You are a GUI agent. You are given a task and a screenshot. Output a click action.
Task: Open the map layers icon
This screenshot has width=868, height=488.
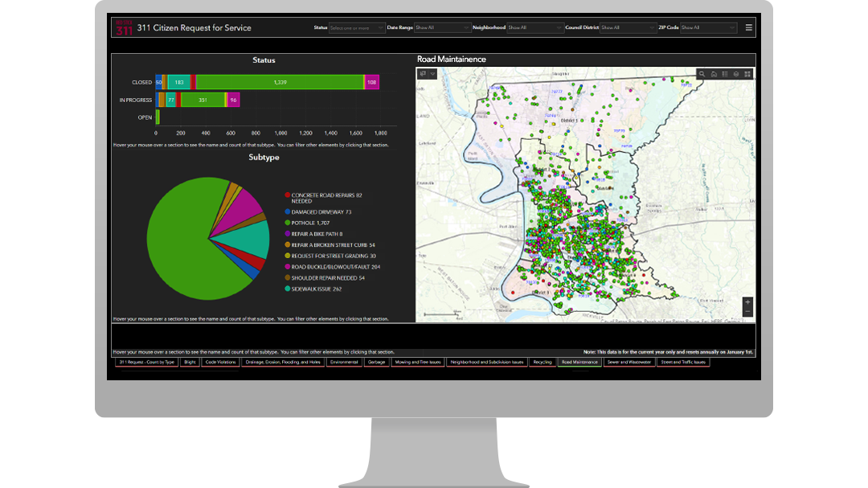click(x=735, y=74)
